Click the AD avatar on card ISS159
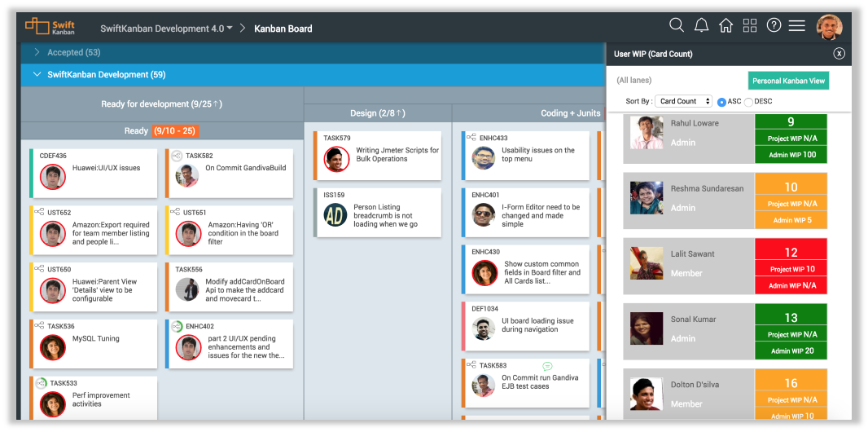 point(335,215)
